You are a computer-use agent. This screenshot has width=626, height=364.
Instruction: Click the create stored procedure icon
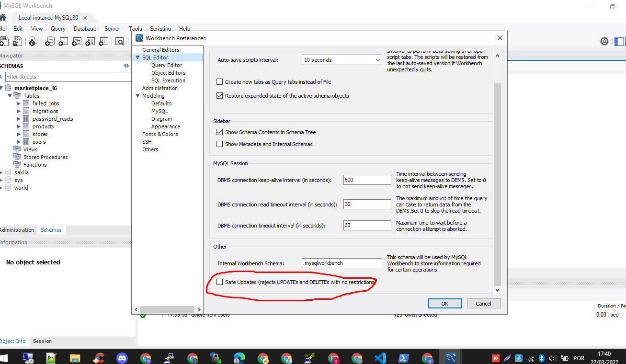pyautogui.click(x=90, y=42)
